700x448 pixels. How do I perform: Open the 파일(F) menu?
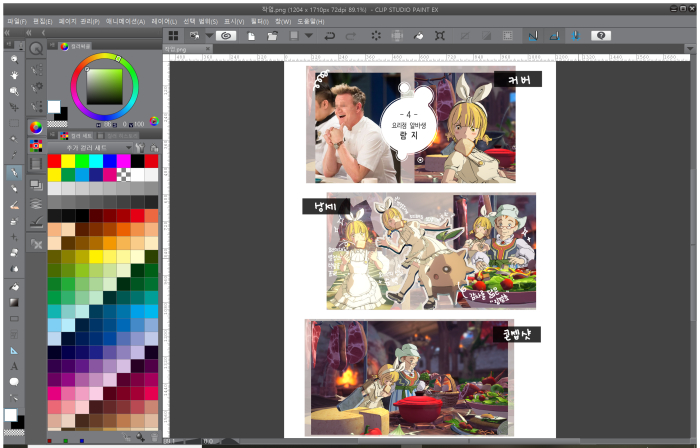(17, 20)
